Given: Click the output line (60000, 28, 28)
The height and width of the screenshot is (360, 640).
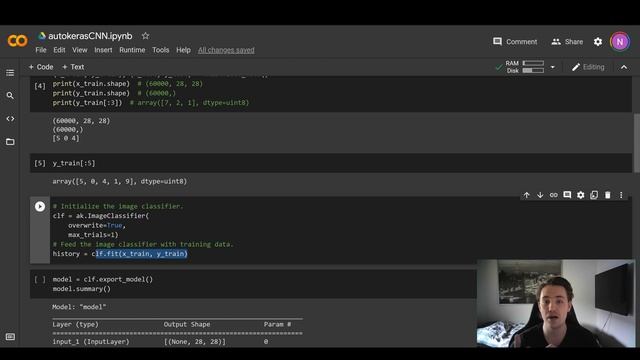Looking at the screenshot, I should click(x=81, y=120).
